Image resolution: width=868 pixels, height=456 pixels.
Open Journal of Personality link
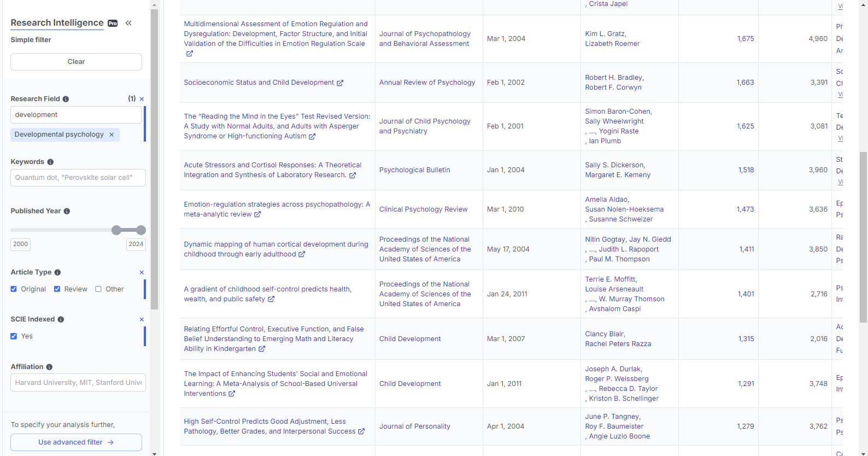click(x=415, y=426)
